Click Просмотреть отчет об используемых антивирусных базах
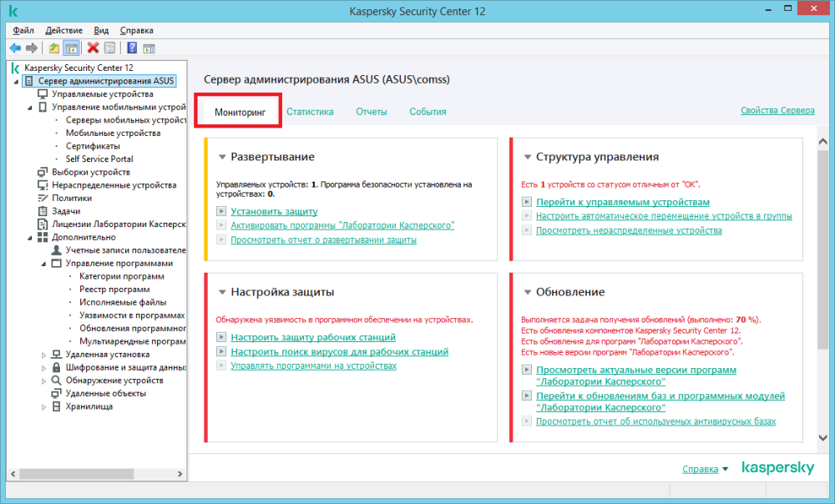 coord(655,421)
